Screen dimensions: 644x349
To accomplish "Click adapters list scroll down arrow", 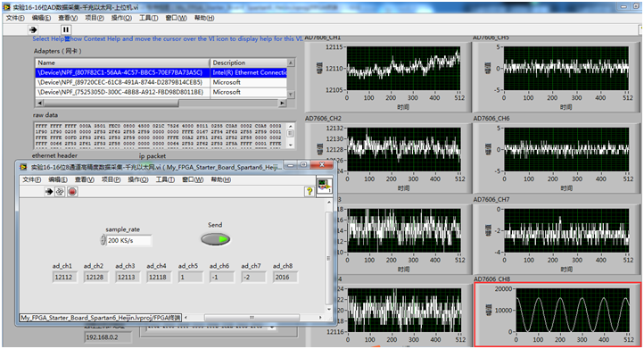I will tap(291, 95).
